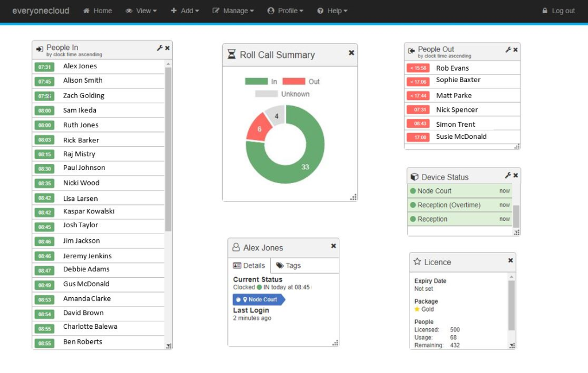The image size is (588, 373).
Task: Toggle the green In legend item
Action: (261, 81)
